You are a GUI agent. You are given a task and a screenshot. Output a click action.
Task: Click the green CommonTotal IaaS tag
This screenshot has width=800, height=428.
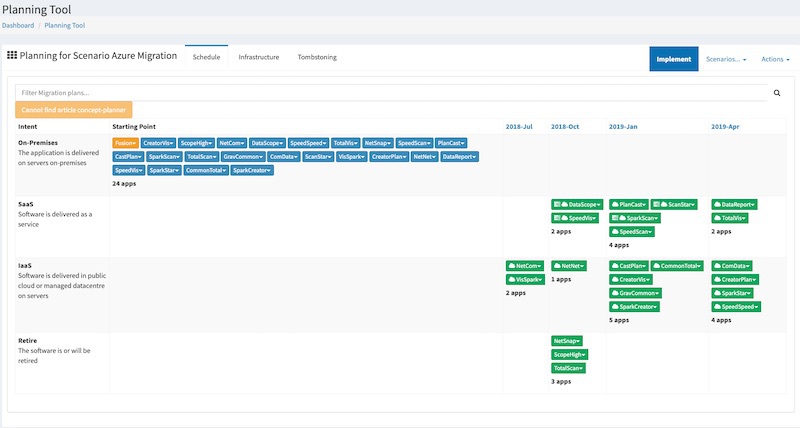(677, 266)
